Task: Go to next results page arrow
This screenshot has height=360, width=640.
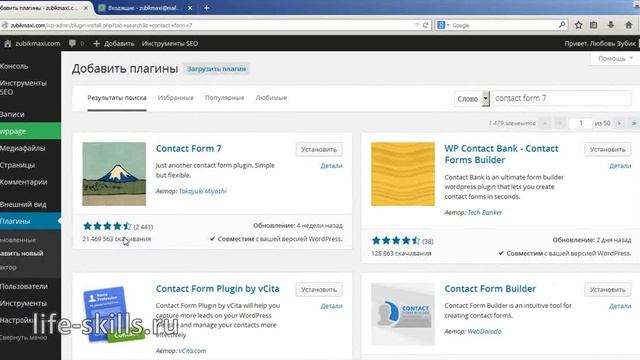Action: click(x=619, y=123)
